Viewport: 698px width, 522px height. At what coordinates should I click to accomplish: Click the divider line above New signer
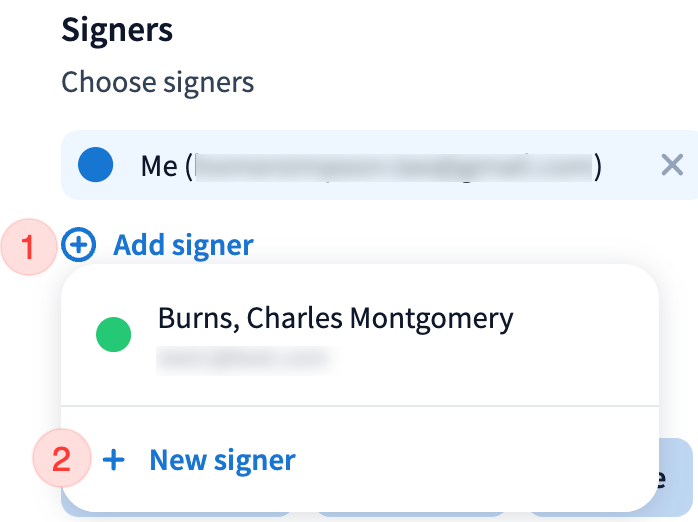tap(360, 406)
